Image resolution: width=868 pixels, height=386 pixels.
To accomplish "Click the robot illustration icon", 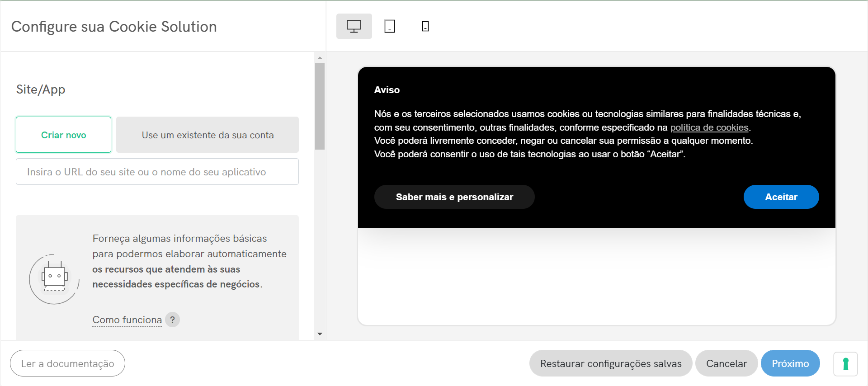I will [x=54, y=279].
